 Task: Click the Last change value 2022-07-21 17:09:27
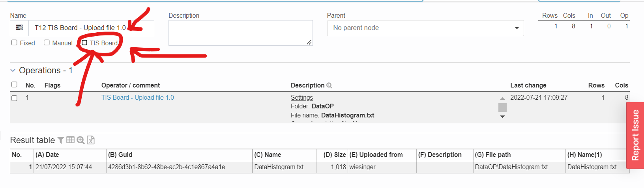pyautogui.click(x=539, y=97)
